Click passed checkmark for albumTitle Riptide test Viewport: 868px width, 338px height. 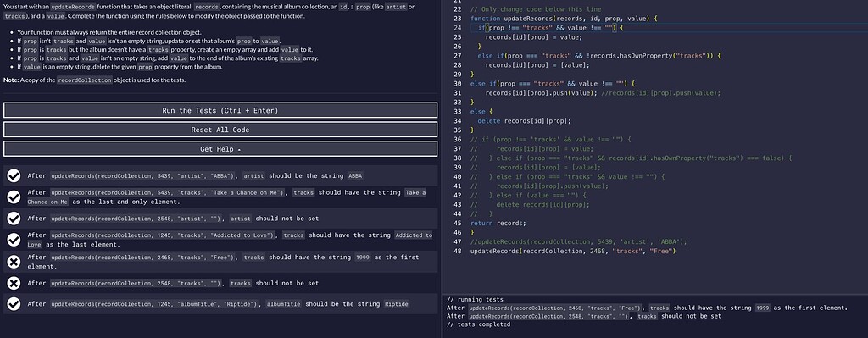[14, 304]
